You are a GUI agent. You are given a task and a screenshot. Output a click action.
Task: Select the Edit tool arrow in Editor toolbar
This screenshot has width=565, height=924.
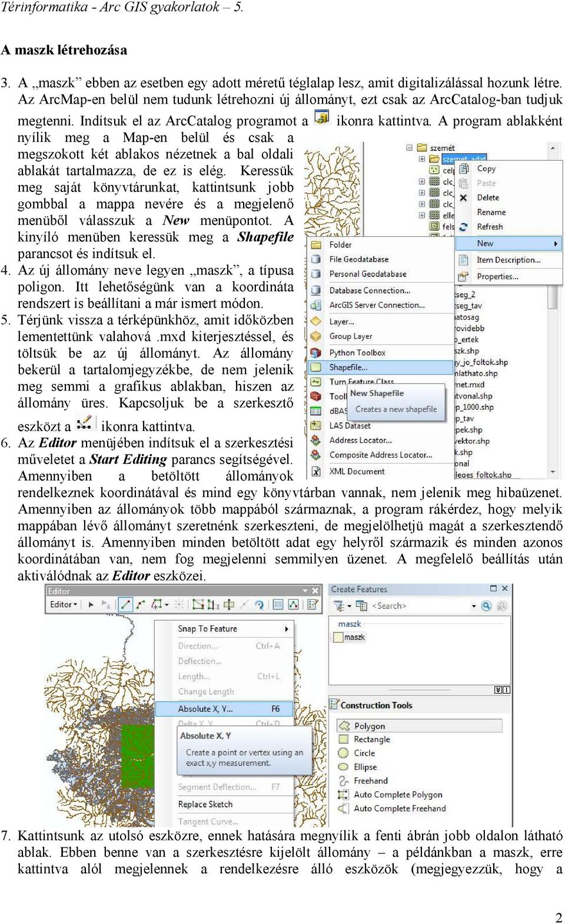click(x=91, y=605)
